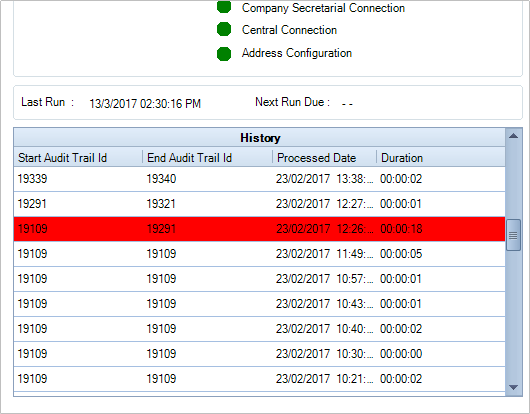Select the 10:21 row end id 19109
Screen dimensions: 530x414
click(x=161, y=379)
